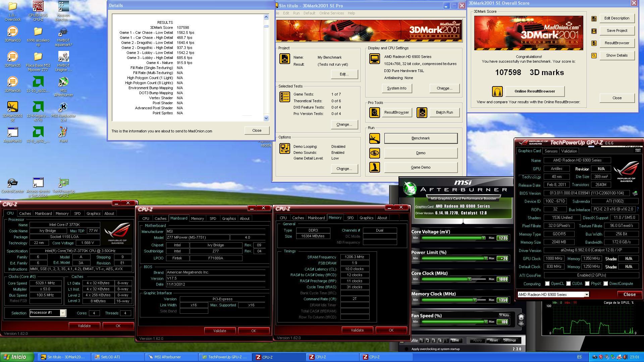Click the GPU-Z BIOS save chip icon
The height and width of the screenshot is (362, 644).
635,193
